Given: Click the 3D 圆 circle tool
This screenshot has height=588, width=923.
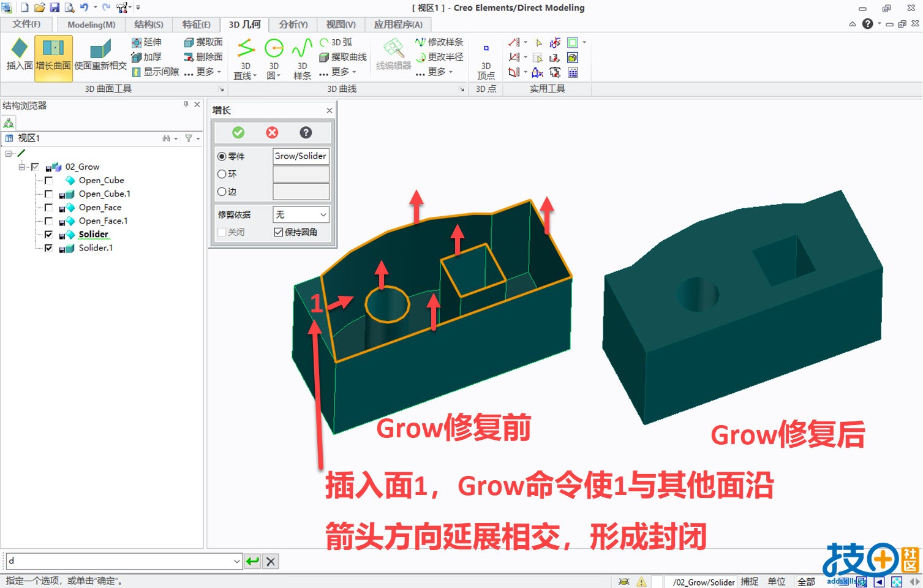Looking at the screenshot, I should coord(274,59).
